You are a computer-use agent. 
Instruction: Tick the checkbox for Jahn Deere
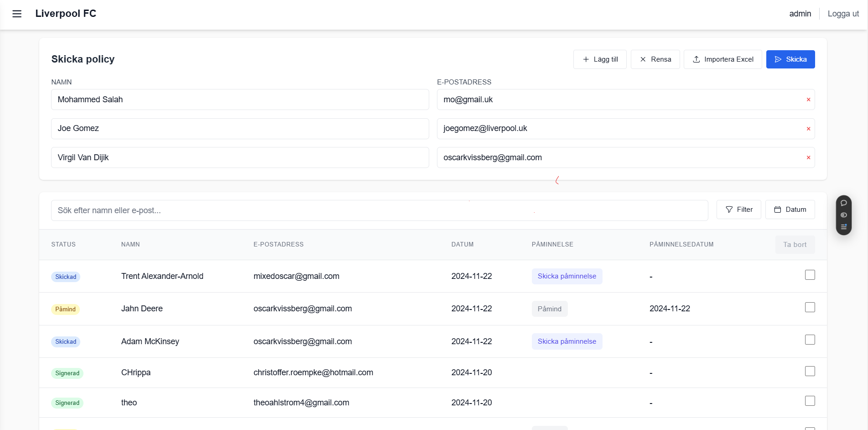810,307
